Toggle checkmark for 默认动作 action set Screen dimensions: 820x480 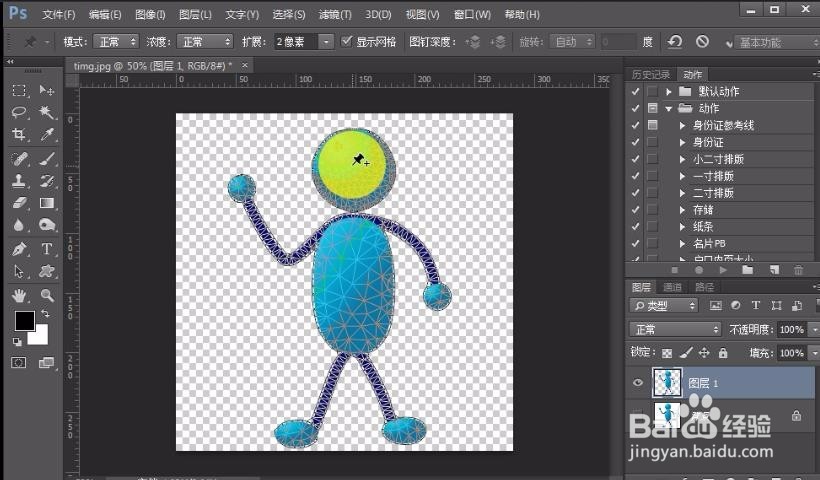point(635,92)
